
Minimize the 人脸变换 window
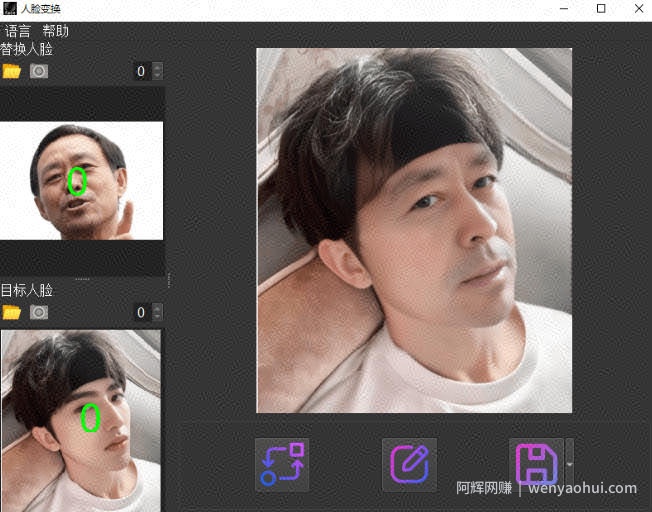pyautogui.click(x=564, y=8)
